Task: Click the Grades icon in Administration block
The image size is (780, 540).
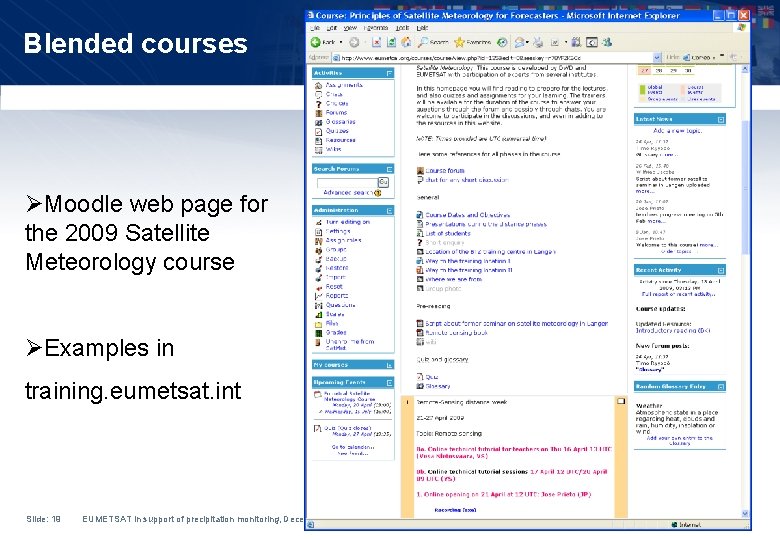Action: click(x=318, y=333)
